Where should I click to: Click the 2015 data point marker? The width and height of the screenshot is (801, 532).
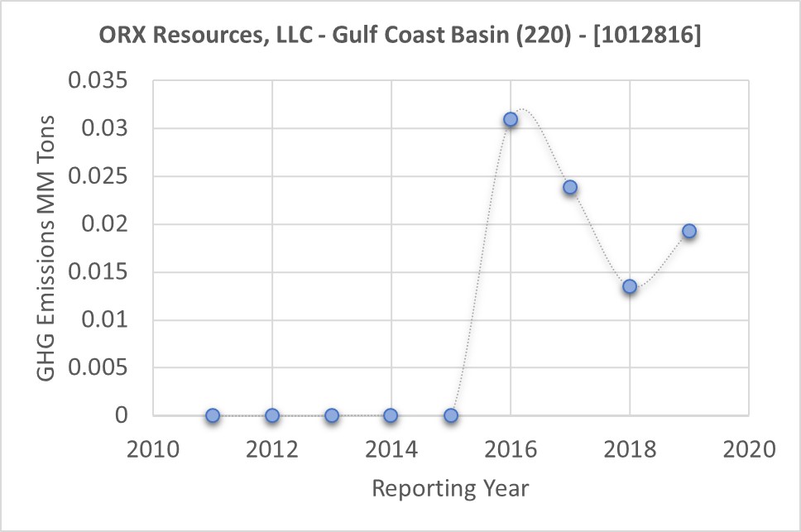pos(451,415)
